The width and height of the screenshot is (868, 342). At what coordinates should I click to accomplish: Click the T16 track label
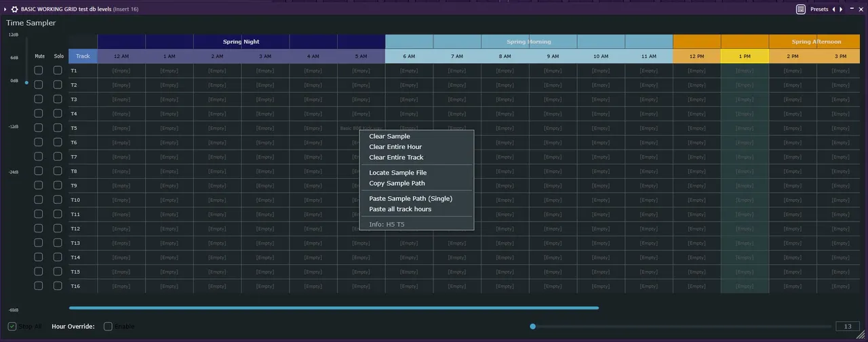[75, 286]
